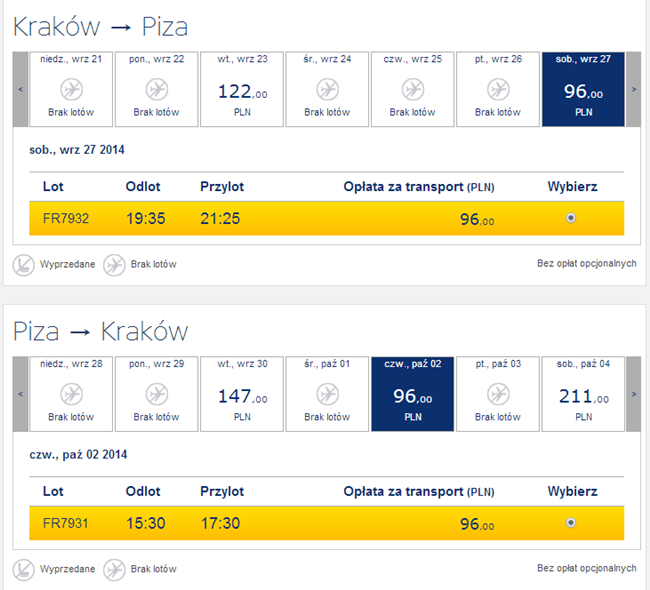650x590 pixels.
Task: Select flight FR7932 radio button
Action: pos(571,217)
